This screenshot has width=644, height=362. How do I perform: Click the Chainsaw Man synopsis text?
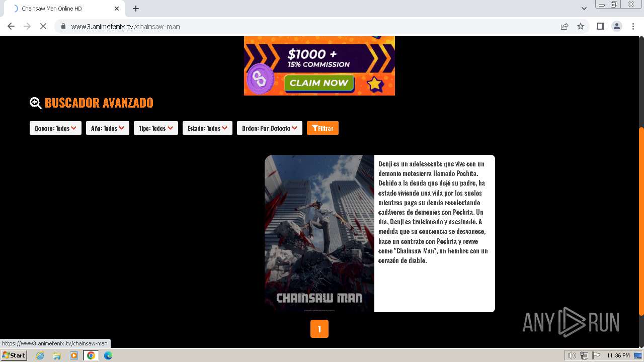[x=433, y=212]
